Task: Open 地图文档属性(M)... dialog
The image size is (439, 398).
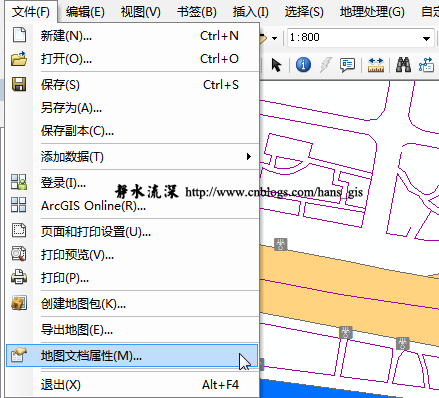Action: point(132,355)
